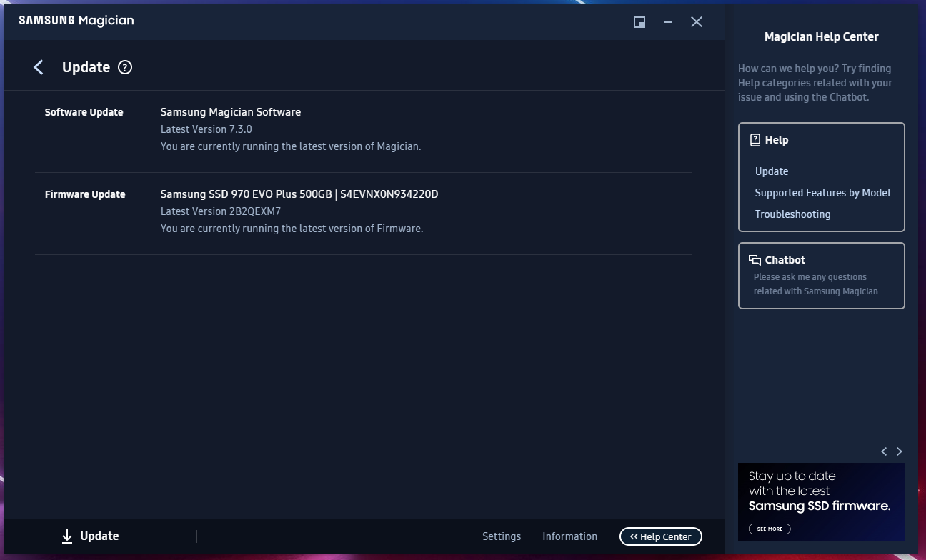Show the previous banner with left arrow
The width and height of the screenshot is (926, 560).
coord(884,451)
